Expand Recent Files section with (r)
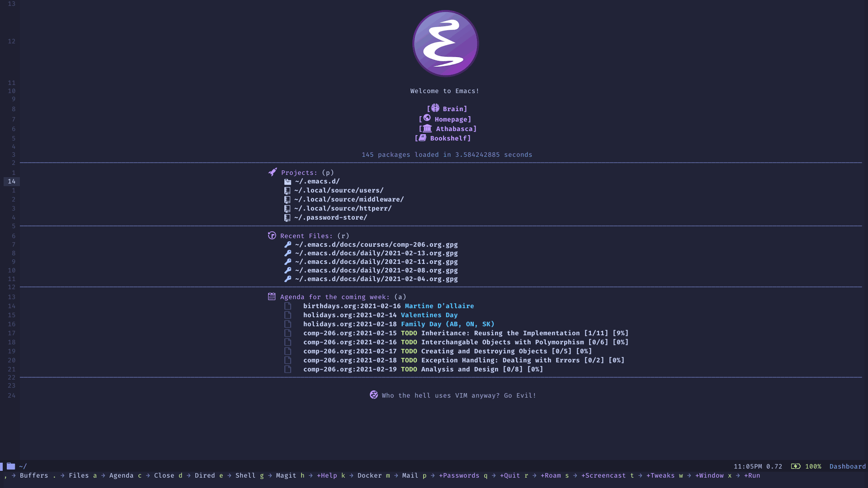This screenshot has width=868, height=488. point(307,235)
